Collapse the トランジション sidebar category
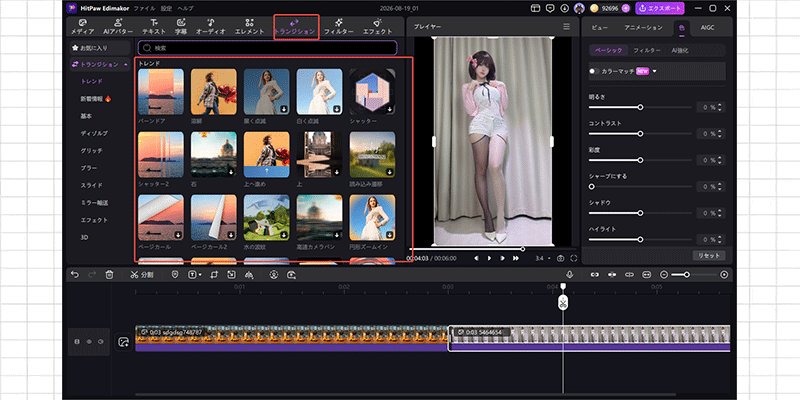800x400 pixels. (125, 64)
